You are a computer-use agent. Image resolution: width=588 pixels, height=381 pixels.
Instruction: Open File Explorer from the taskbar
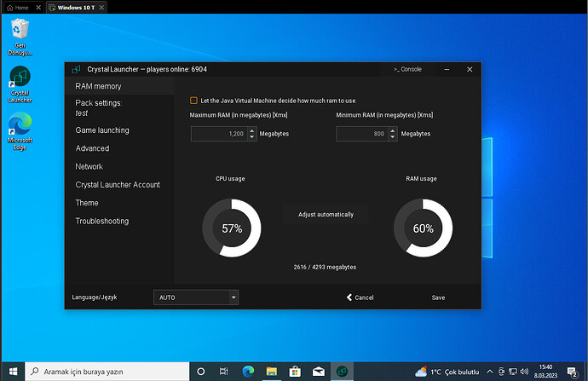click(x=270, y=372)
